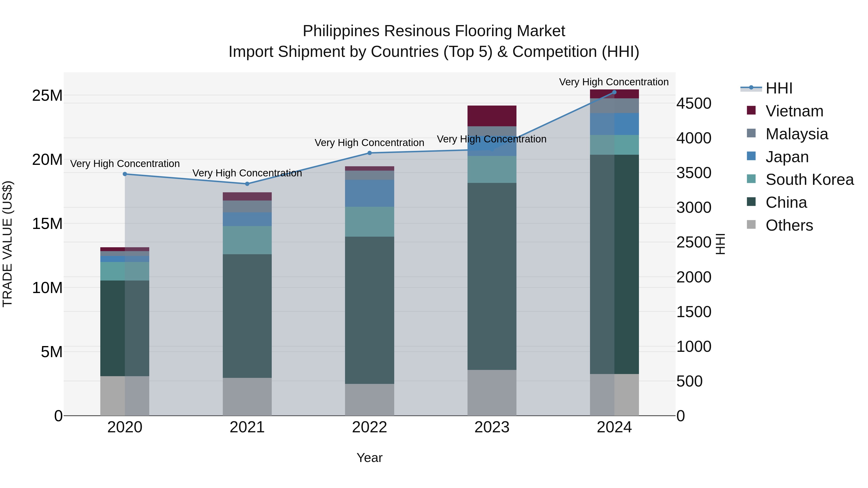868x488 pixels.
Task: Toggle the Others legend entry
Action: point(780,225)
